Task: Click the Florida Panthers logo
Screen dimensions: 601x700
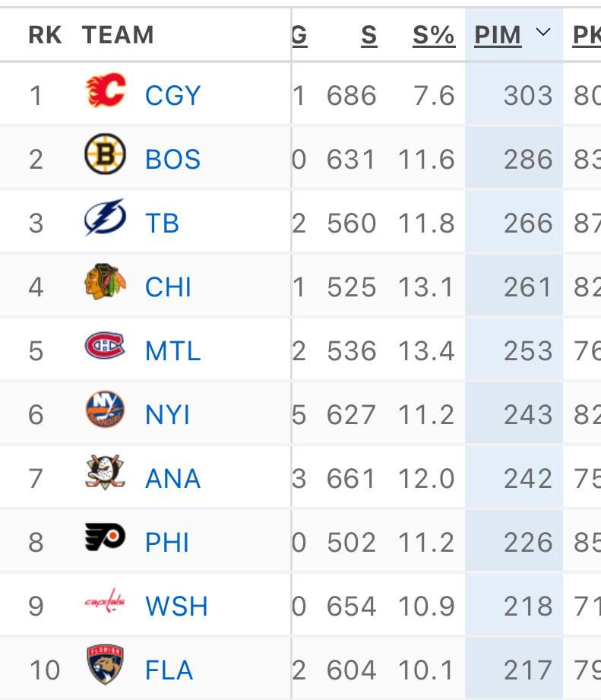Action: click(x=105, y=669)
